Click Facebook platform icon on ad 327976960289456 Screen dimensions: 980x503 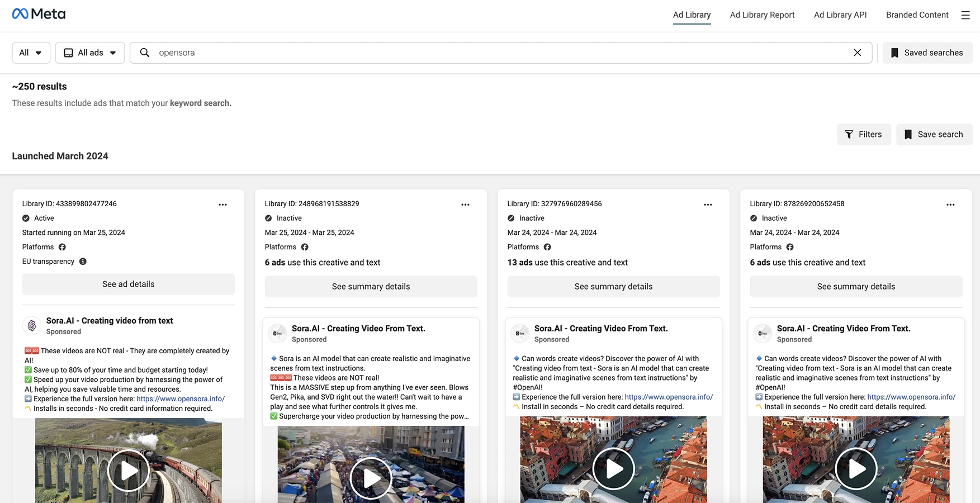547,247
